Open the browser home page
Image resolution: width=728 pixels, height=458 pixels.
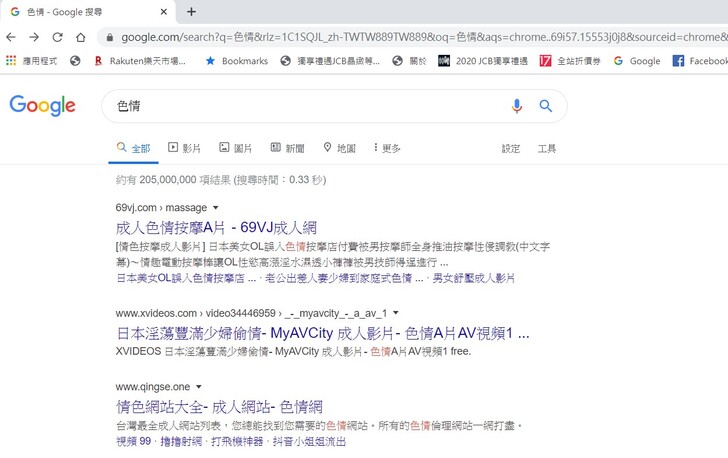[x=81, y=37]
